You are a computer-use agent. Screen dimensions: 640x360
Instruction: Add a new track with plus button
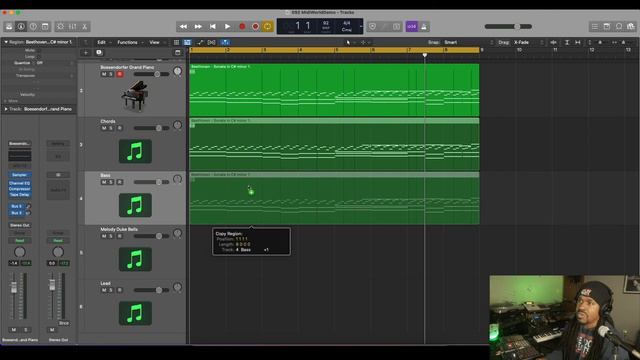(x=86, y=52)
